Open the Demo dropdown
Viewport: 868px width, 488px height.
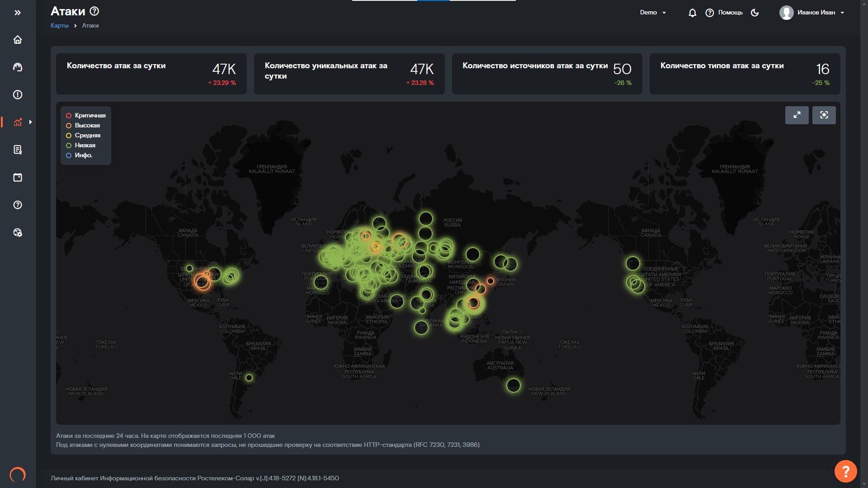(x=653, y=13)
